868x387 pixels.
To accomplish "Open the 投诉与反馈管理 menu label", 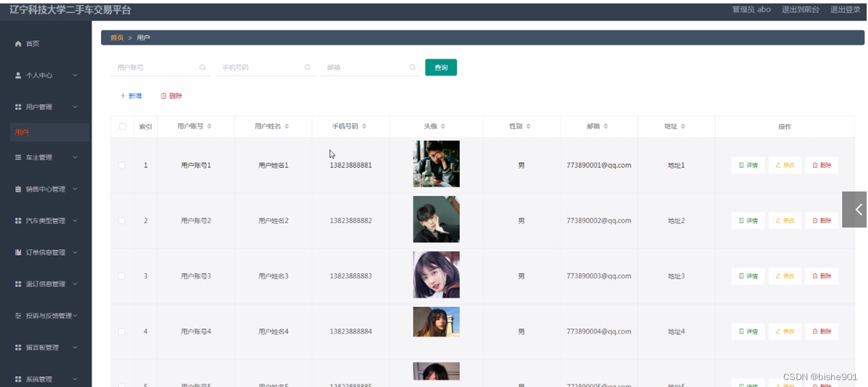I will 49,316.
